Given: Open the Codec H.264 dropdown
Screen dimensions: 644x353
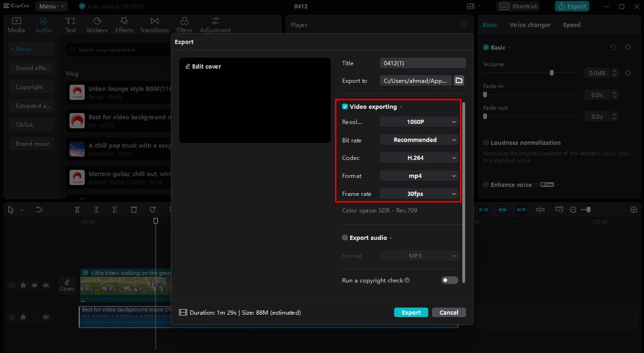Looking at the screenshot, I should click(x=419, y=158).
